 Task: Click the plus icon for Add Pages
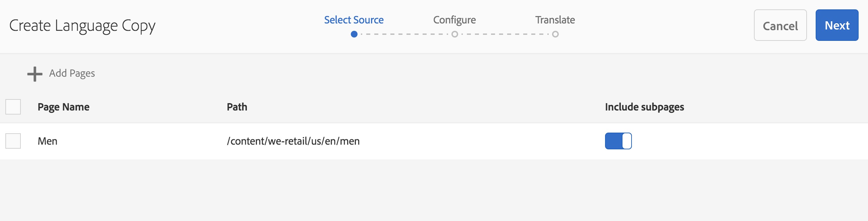tap(35, 74)
